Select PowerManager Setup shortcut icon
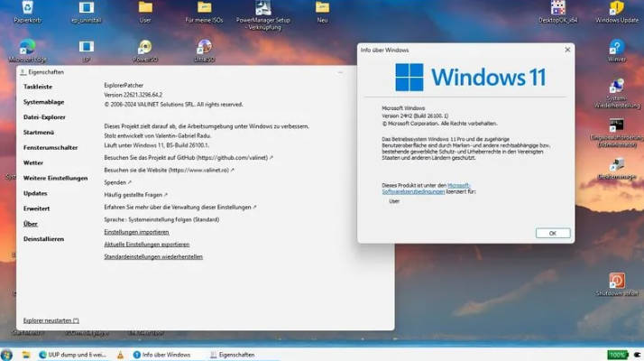 tap(263, 14)
